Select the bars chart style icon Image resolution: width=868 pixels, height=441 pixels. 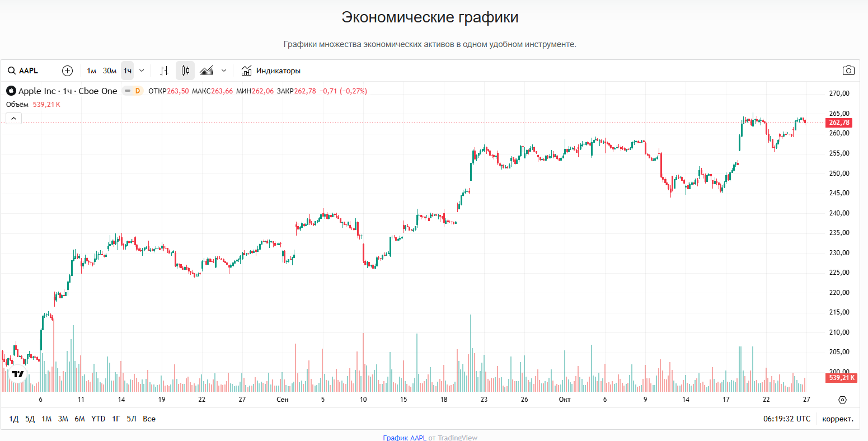pos(164,71)
